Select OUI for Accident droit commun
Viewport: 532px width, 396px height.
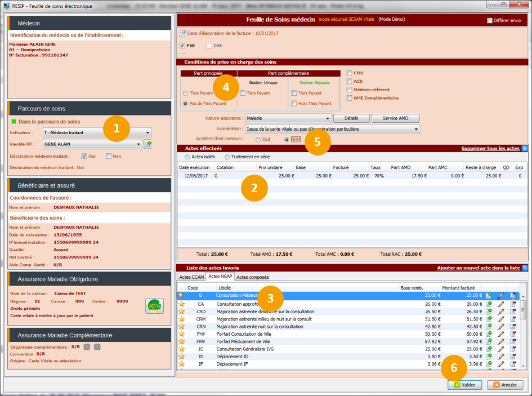258,139
